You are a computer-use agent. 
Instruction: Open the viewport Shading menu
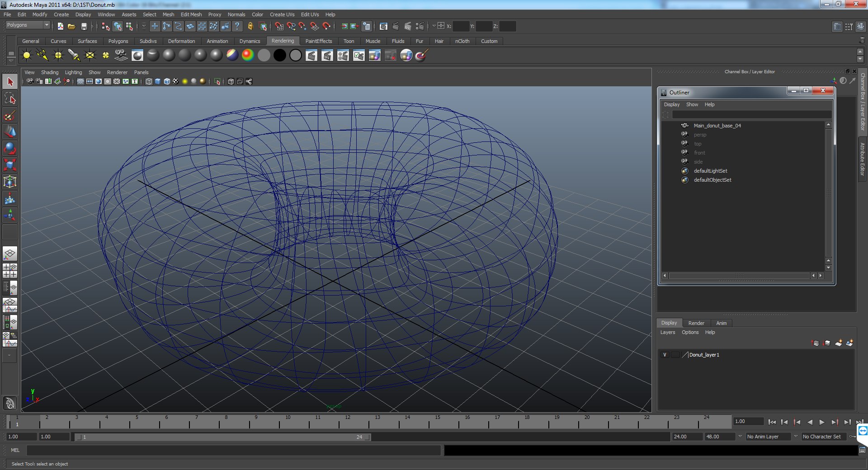pyautogui.click(x=50, y=72)
